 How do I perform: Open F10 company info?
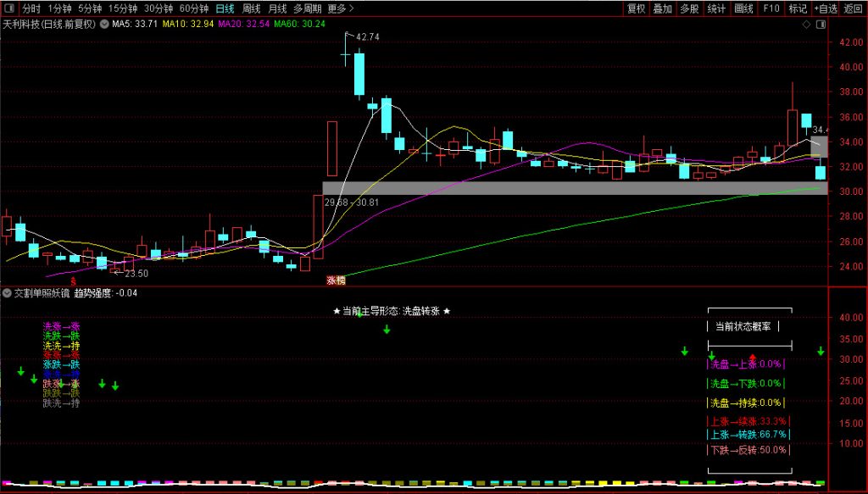[771, 8]
